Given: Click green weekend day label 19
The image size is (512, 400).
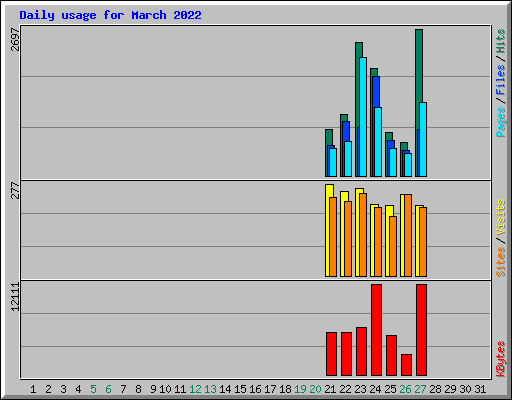Looking at the screenshot, I should 300,389.
